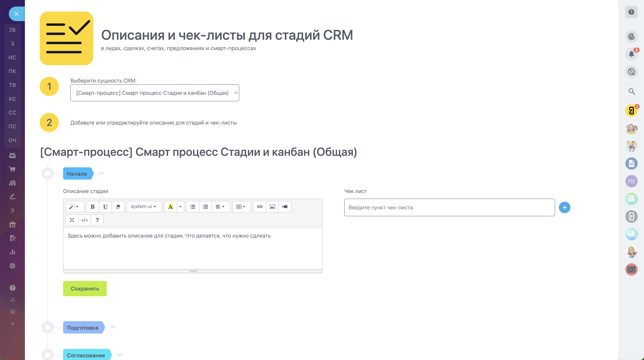
Task: Toggle fullscreen mode of the editor
Action: pos(72,220)
